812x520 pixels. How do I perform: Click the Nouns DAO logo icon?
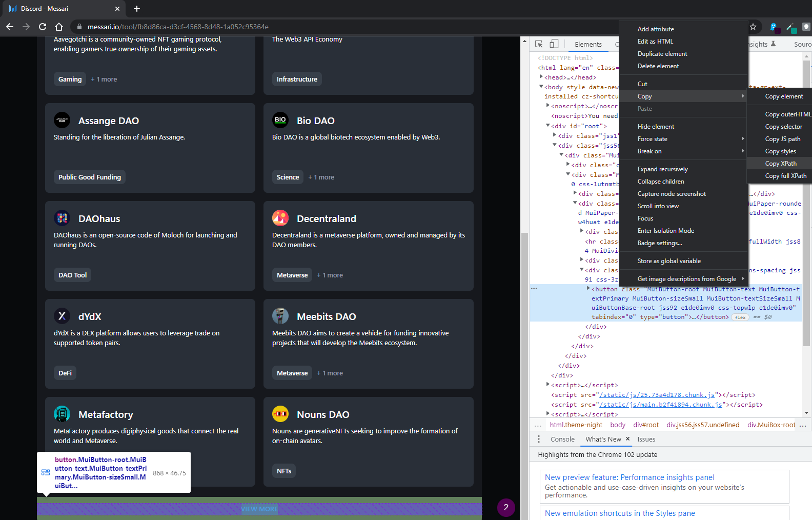pyautogui.click(x=280, y=414)
